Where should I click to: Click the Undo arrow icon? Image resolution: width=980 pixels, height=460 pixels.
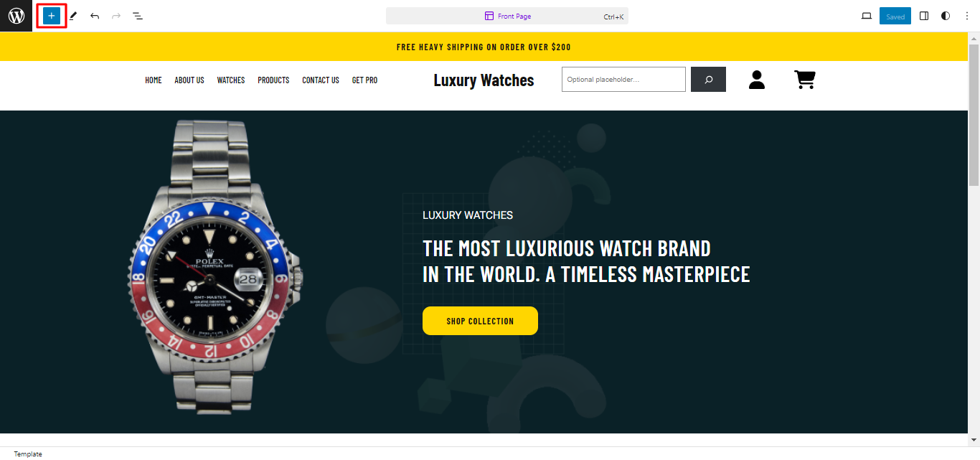pyautogui.click(x=95, y=16)
